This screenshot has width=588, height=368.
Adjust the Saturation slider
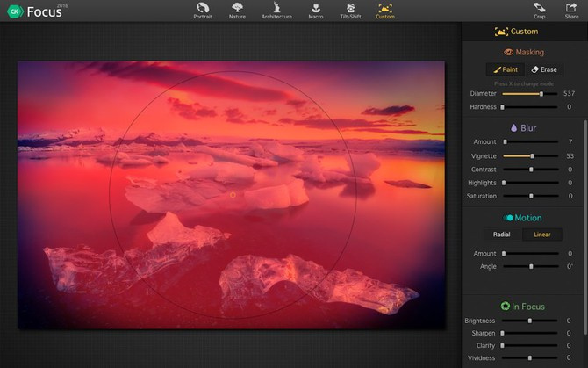(531, 196)
